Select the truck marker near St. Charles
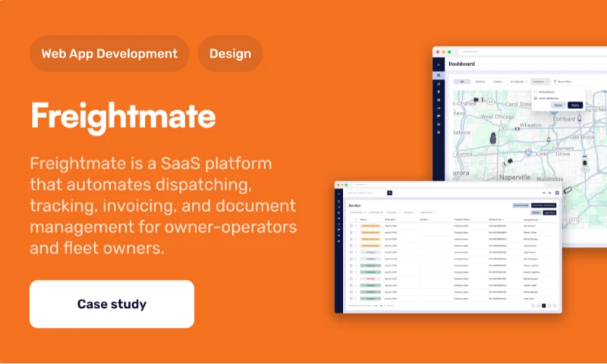Screen dimensions: 607x364 click(x=479, y=99)
